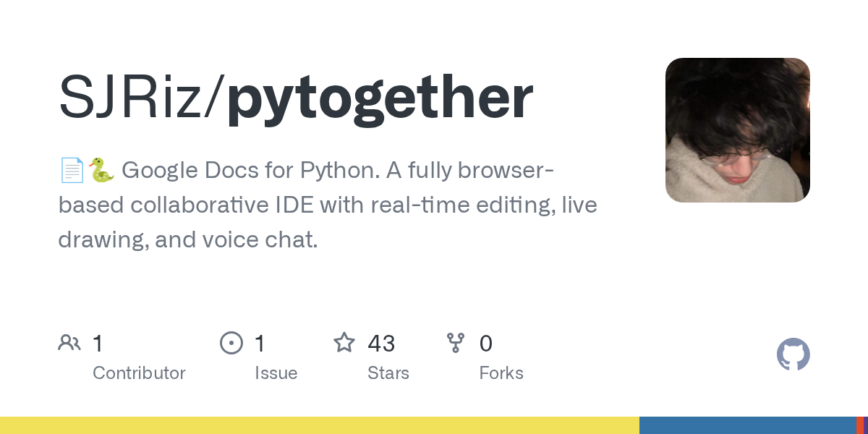Click the 0 forks count
Image resolution: width=868 pixels, height=434 pixels.
486,343
